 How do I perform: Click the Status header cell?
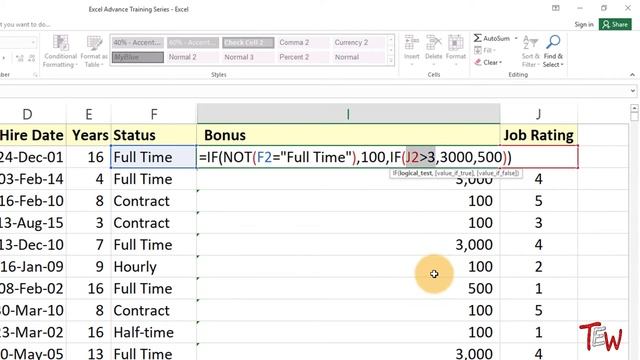(x=154, y=135)
